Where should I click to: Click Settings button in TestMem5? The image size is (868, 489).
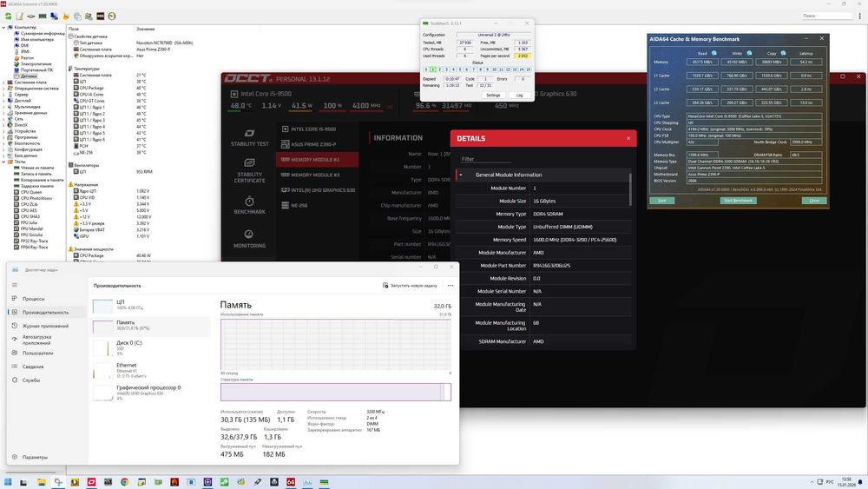pyautogui.click(x=493, y=96)
